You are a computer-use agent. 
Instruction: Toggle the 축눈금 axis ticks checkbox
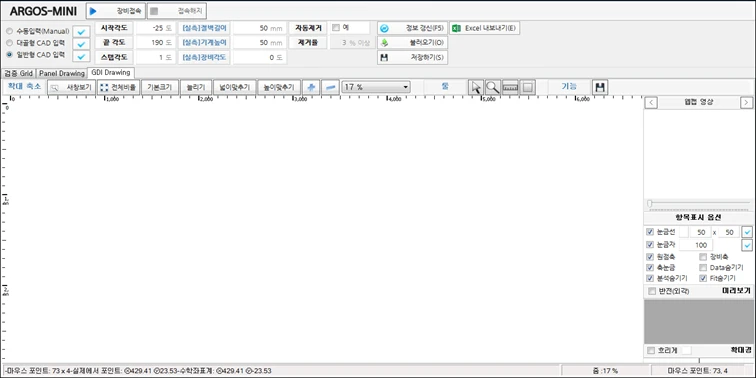(x=650, y=267)
